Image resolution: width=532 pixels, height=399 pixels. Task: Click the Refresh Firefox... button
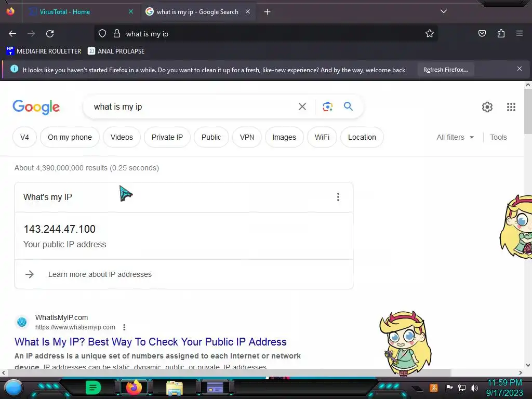pyautogui.click(x=446, y=70)
